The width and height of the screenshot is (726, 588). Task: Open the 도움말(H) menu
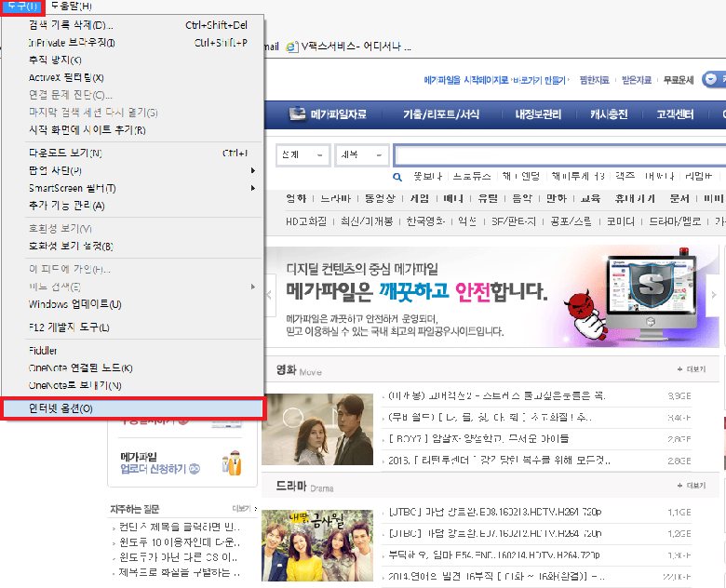point(71,6)
